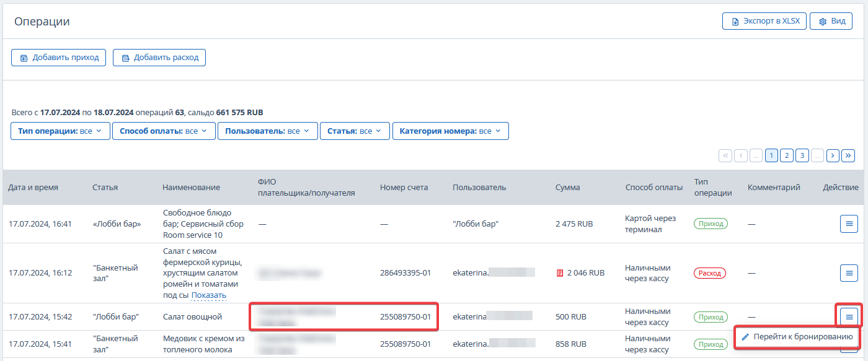The image size is (868, 361).
Task: Choose Перейти к бронированию menu item
Action: click(797, 337)
